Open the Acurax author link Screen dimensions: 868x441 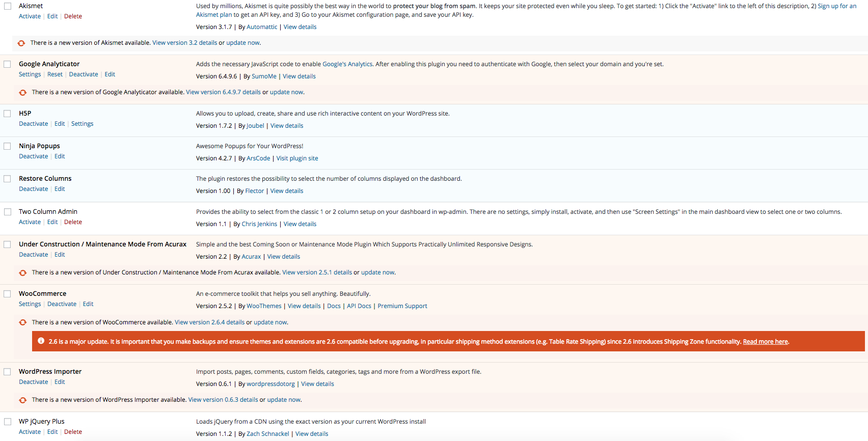click(x=251, y=257)
